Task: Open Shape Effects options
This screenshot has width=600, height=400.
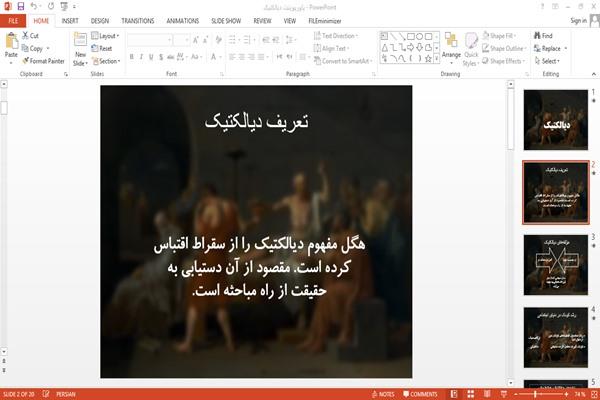Action: coord(504,61)
